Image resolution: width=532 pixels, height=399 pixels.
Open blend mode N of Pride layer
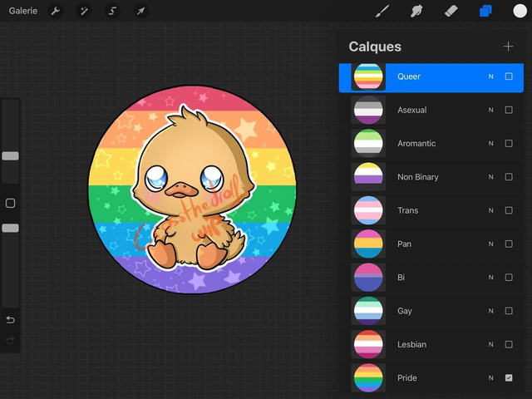(490, 377)
